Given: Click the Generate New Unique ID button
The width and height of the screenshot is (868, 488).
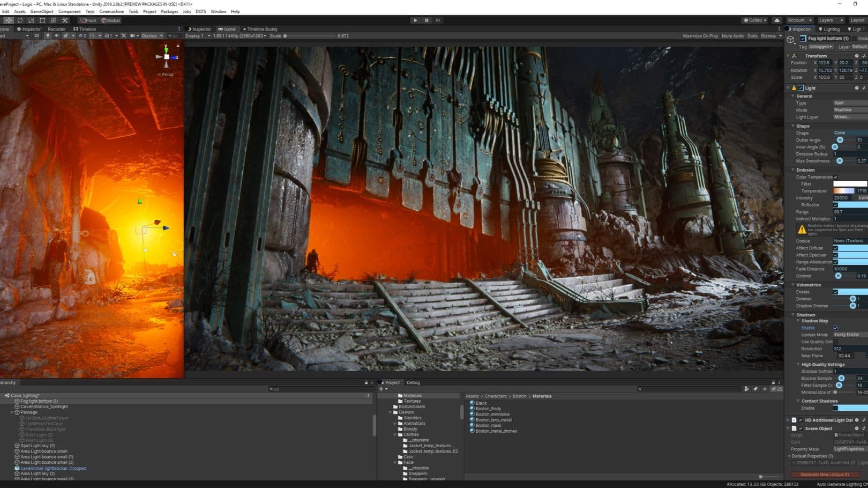Looking at the screenshot, I should [825, 475].
